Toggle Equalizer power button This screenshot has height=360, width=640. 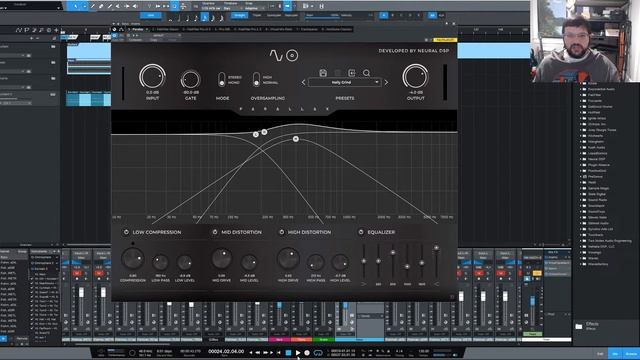tap(361, 232)
